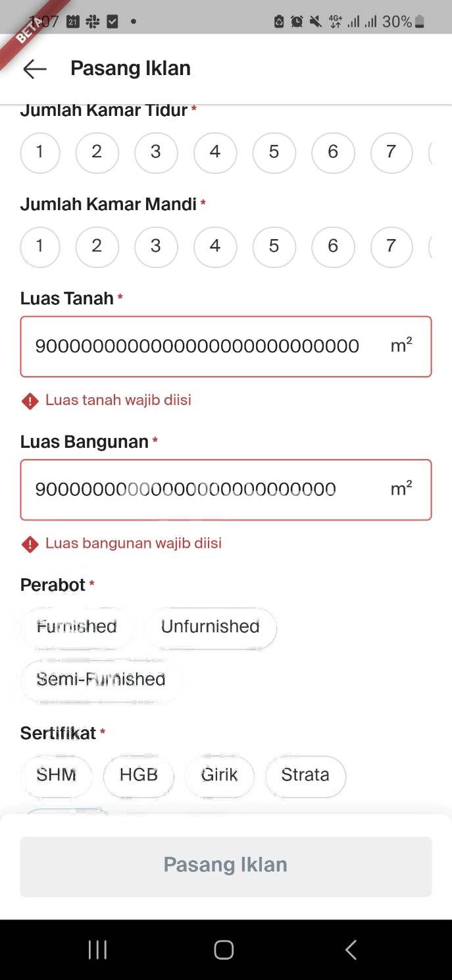Select 2 for Jumlah Kamar Mandi
Screen dimensions: 452x980
click(x=97, y=247)
